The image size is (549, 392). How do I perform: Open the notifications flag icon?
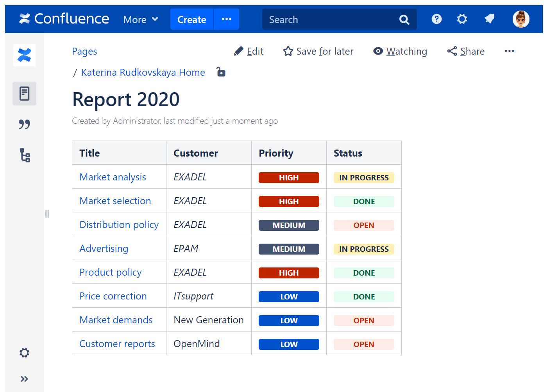(489, 19)
